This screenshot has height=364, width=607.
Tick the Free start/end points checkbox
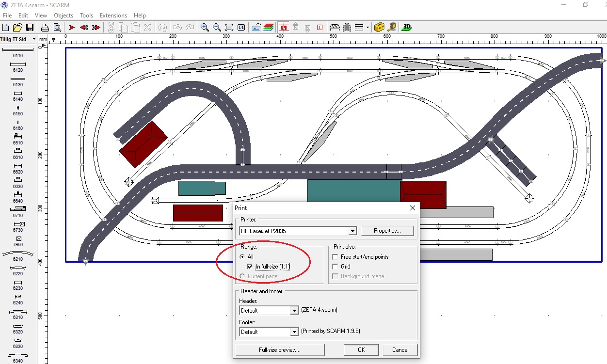[x=335, y=257]
